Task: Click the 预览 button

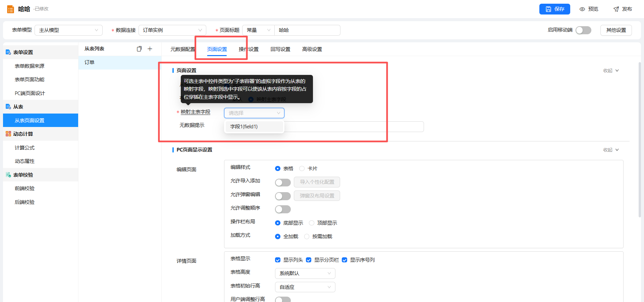Action: pyautogui.click(x=589, y=9)
